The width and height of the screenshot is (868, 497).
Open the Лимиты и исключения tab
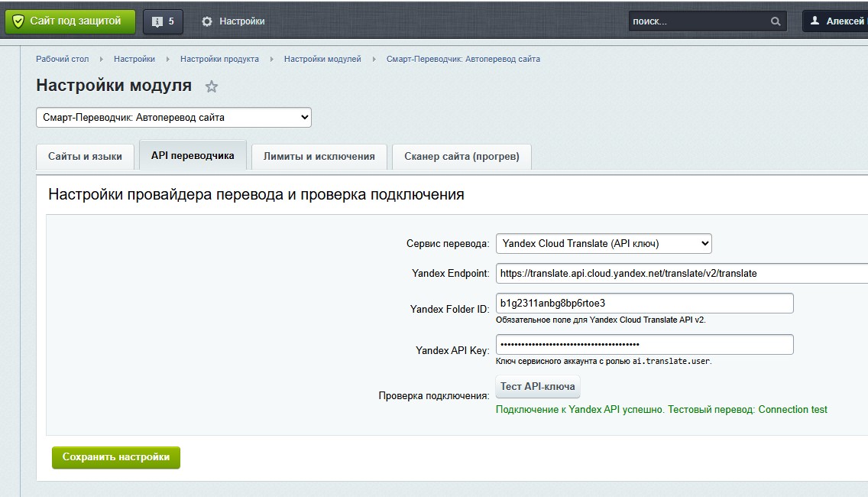coord(319,156)
